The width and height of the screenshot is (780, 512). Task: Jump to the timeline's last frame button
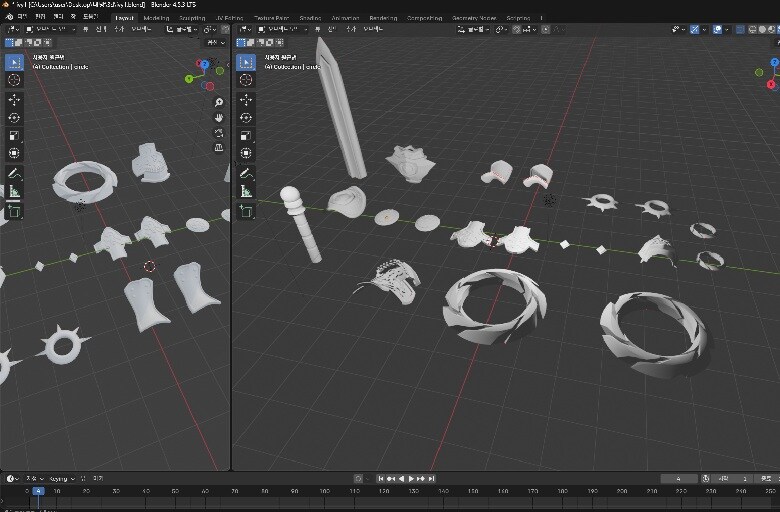(x=431, y=479)
